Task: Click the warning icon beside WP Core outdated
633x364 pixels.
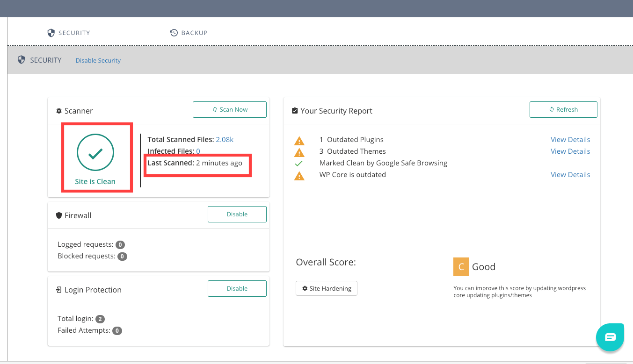Action: [299, 175]
